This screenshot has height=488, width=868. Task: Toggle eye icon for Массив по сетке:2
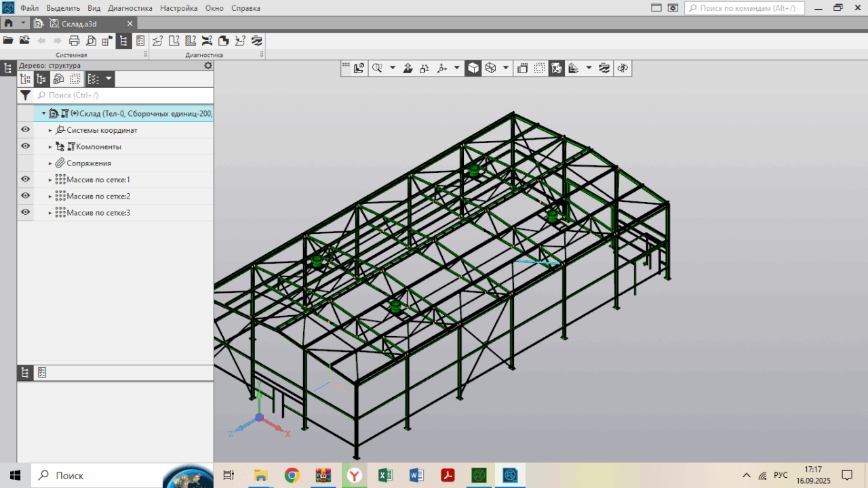[25, 196]
